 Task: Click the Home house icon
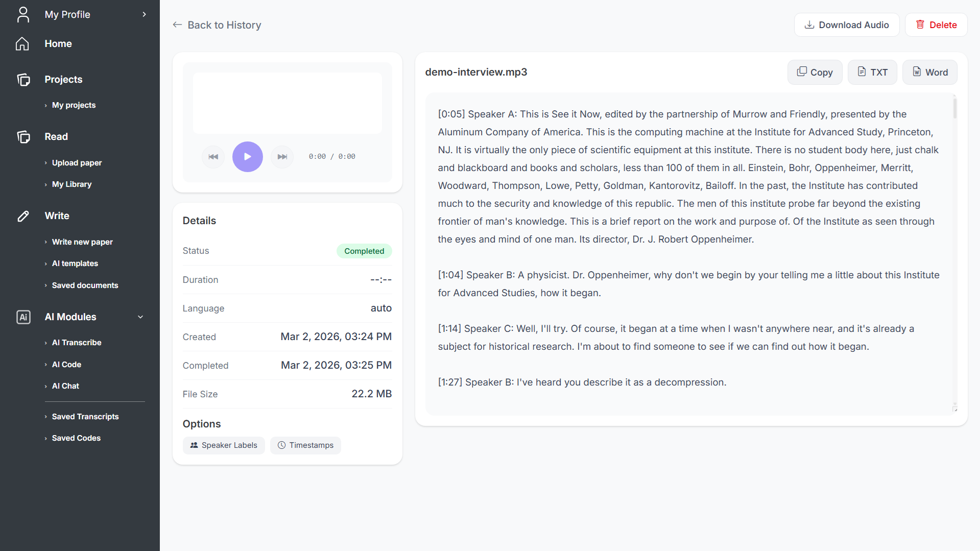22,44
